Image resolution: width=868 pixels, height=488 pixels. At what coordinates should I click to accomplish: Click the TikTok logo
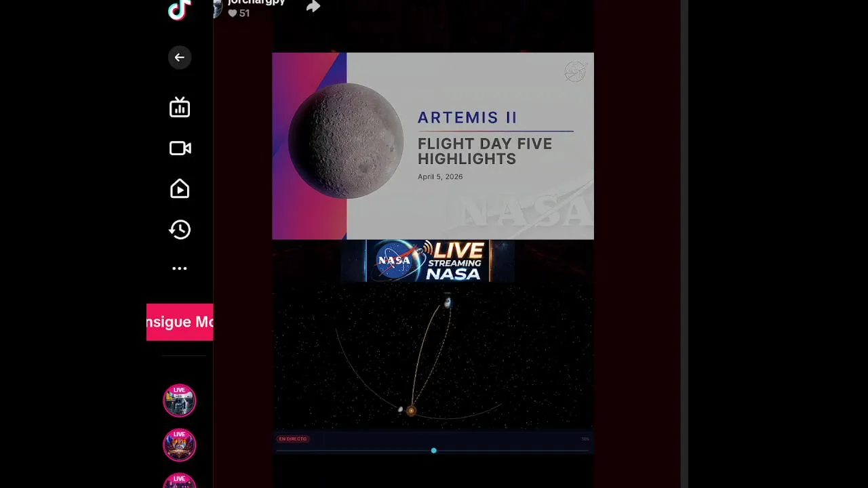pos(180,9)
